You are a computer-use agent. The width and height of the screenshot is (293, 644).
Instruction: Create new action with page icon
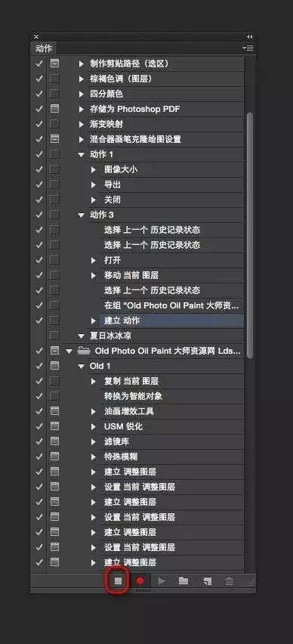(207, 581)
